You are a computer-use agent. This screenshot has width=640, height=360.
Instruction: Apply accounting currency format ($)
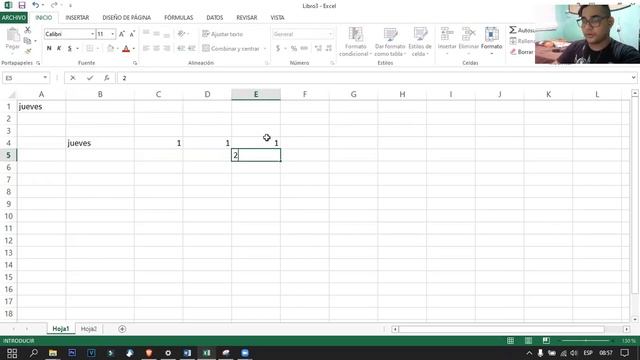tap(278, 49)
